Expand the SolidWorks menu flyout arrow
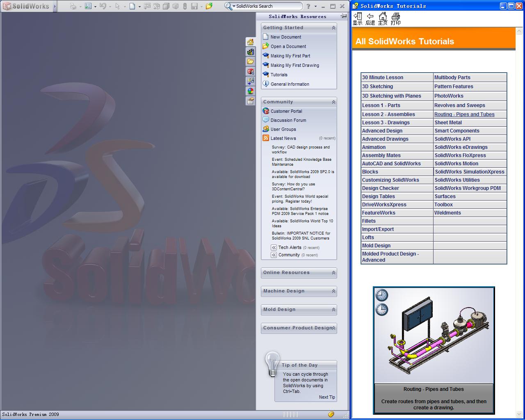Image resolution: width=525 pixels, height=420 pixels. [x=55, y=6]
